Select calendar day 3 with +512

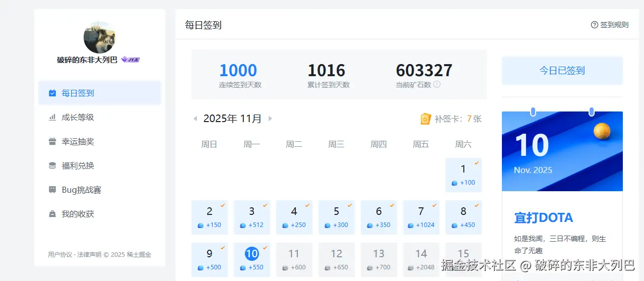coord(252,217)
